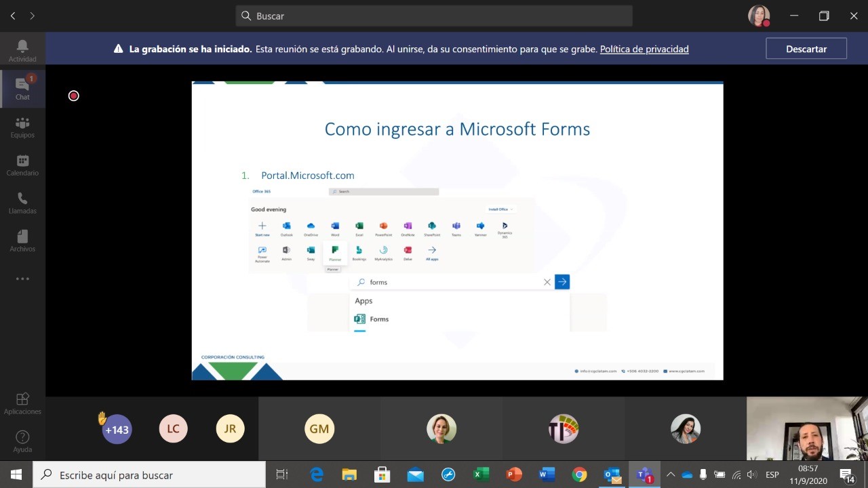This screenshot has height=488, width=868.
Task: Open File Explorer from the taskbar
Action: [349, 475]
